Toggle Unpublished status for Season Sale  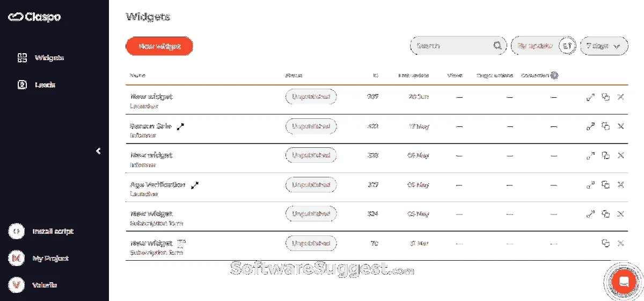pyautogui.click(x=311, y=126)
